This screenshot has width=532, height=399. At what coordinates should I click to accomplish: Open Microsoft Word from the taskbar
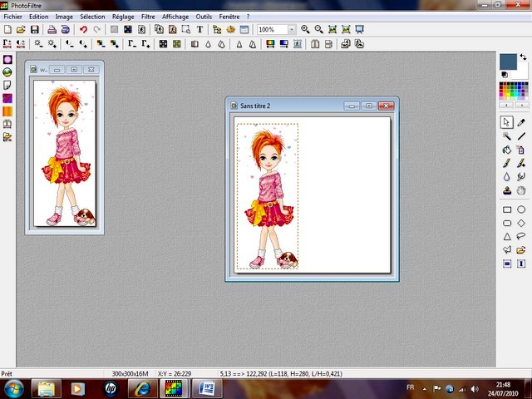tap(207, 388)
